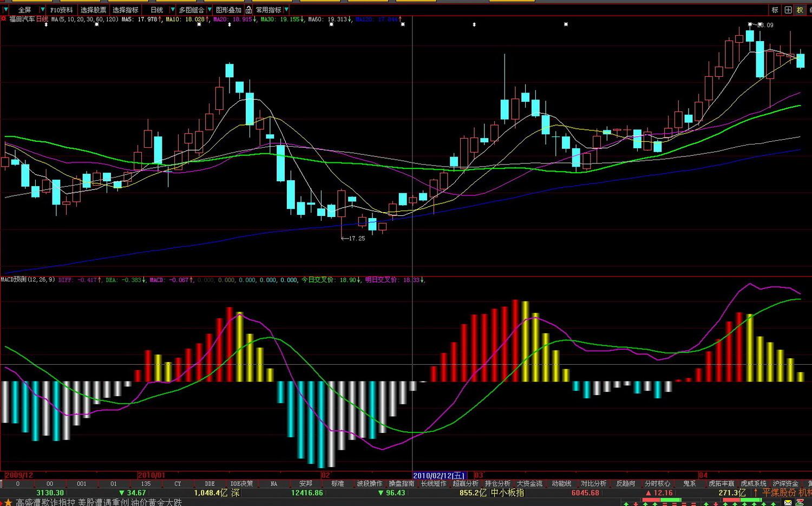The height and width of the screenshot is (506, 812).
Task: Click the star icon beside news ticker
Action: coord(8,503)
